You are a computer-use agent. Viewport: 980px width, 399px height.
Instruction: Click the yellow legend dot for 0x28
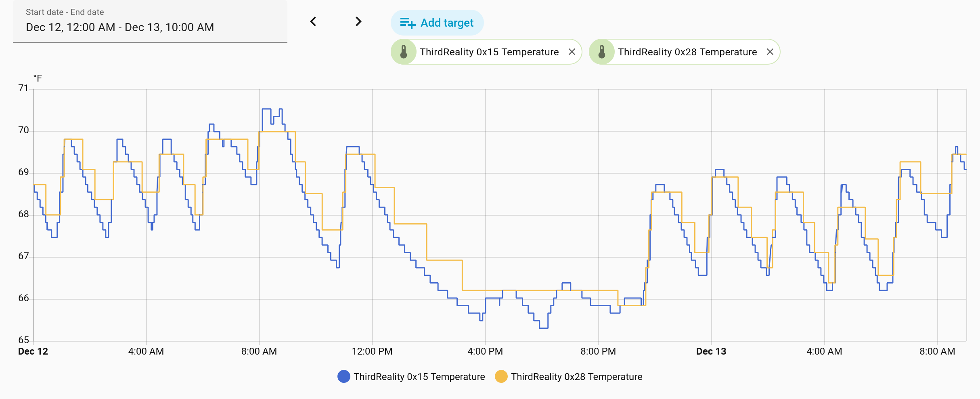point(501,376)
